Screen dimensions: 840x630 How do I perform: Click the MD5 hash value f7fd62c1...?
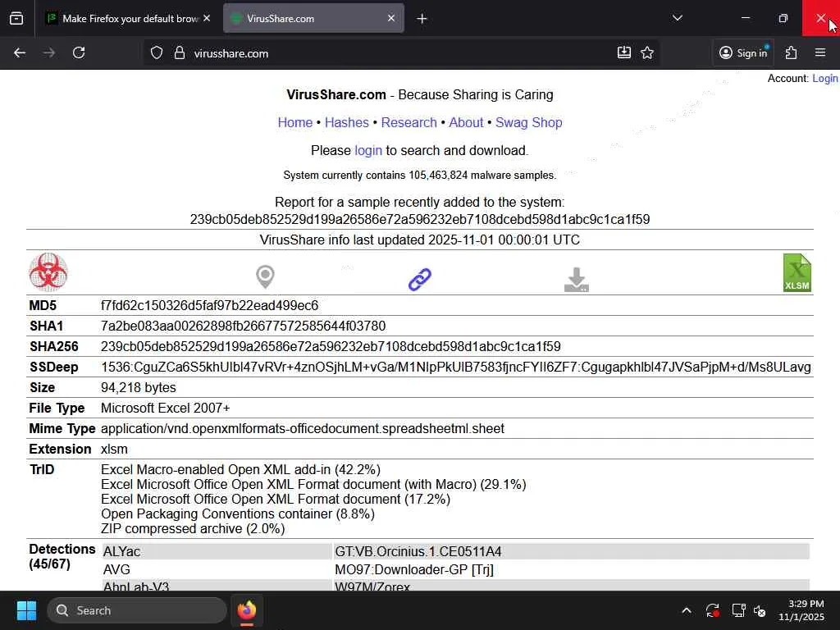[209, 305]
